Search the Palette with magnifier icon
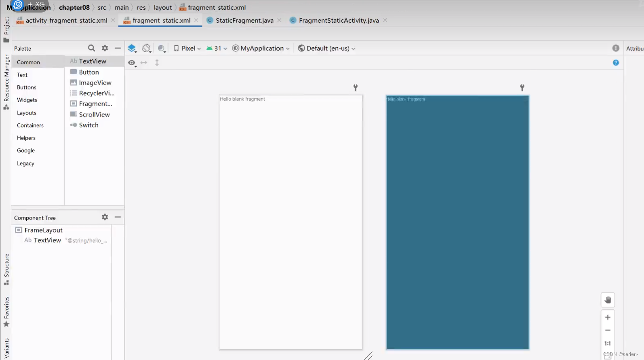This screenshot has width=644, height=360. pyautogui.click(x=91, y=48)
